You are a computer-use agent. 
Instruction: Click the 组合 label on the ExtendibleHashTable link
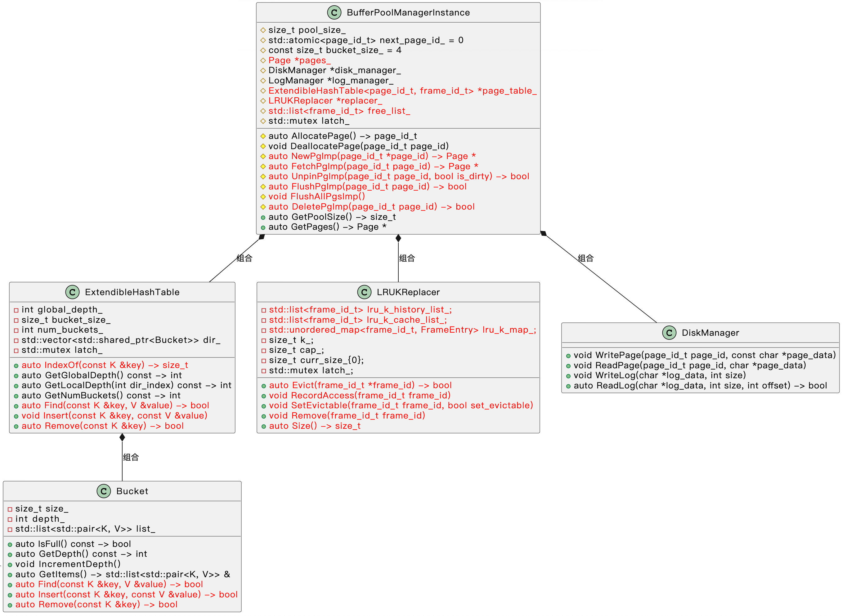point(244,258)
